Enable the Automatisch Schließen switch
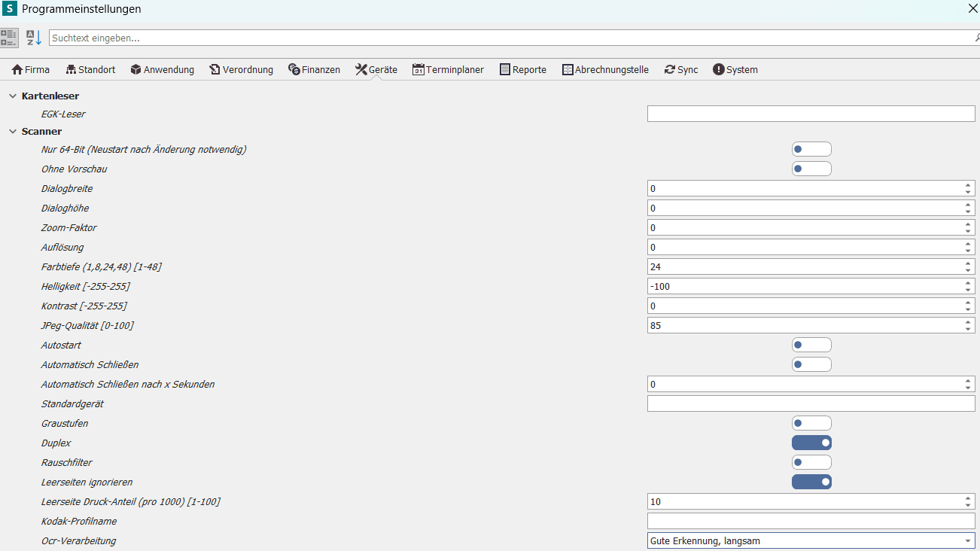 point(811,364)
